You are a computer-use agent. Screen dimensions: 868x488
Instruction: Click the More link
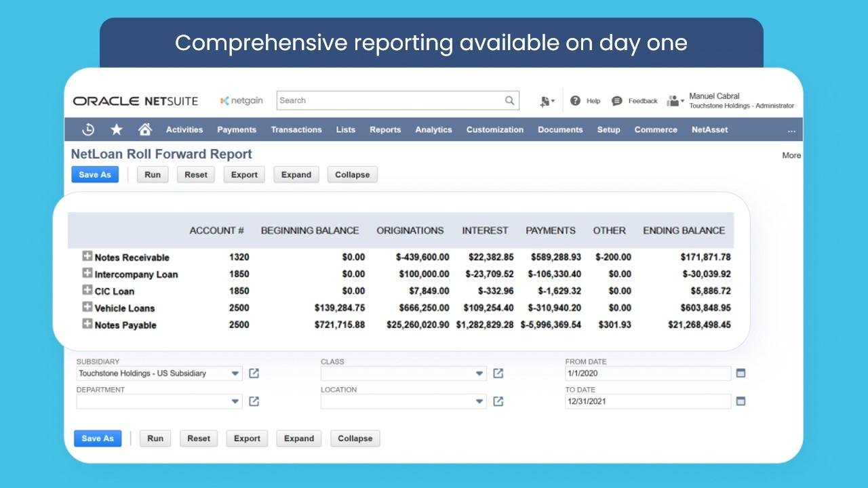pos(791,155)
